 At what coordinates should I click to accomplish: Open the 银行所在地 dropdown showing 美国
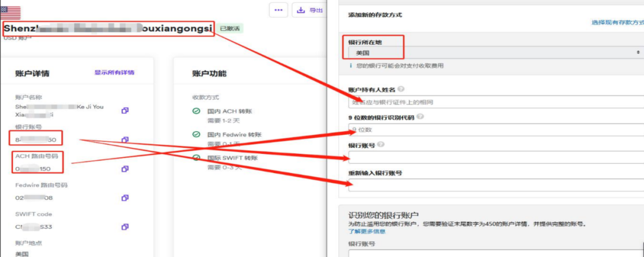click(495, 53)
